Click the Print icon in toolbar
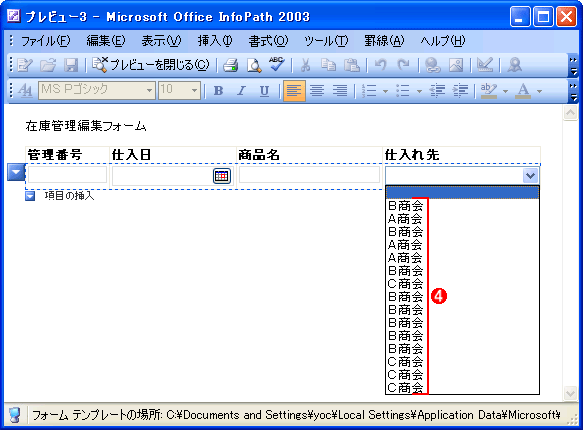This screenshot has width=583, height=430. coord(231,65)
